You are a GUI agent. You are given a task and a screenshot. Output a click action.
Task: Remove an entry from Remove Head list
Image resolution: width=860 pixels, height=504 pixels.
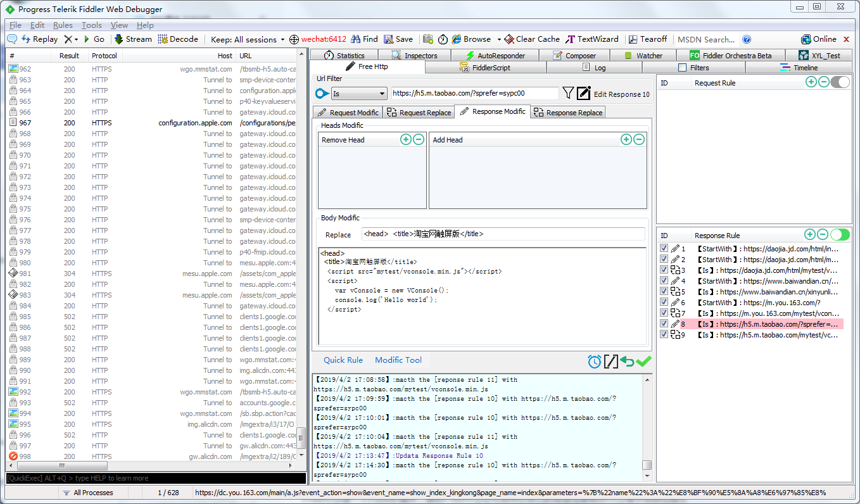(419, 139)
